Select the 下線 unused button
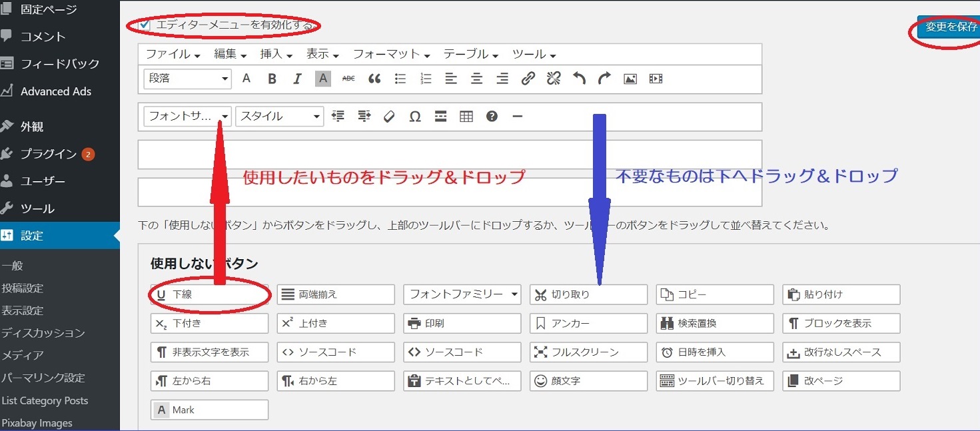 point(209,294)
